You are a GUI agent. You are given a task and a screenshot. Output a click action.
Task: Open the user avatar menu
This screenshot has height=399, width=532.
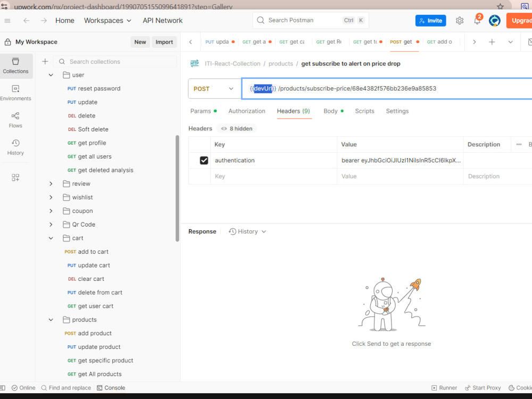(x=494, y=21)
